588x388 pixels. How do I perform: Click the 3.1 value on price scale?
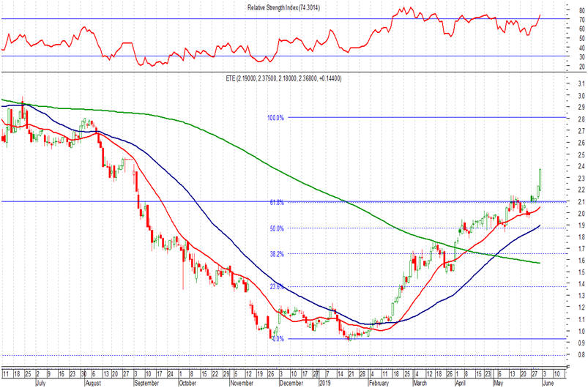pyautogui.click(x=582, y=84)
